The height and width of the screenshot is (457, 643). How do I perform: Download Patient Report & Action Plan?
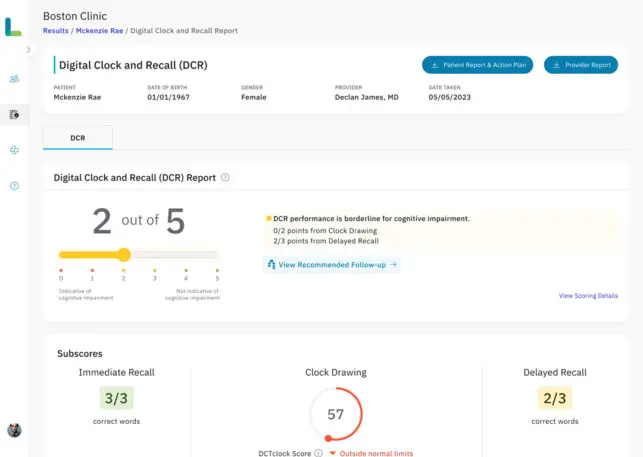[x=478, y=65]
